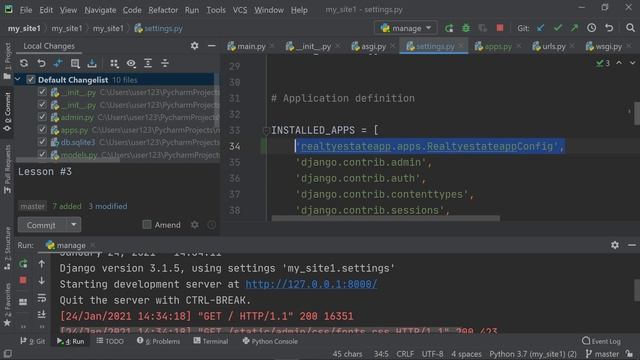Open the Event Log
Image resolution: width=640 pixels, height=360 pixels.
(x=601, y=341)
